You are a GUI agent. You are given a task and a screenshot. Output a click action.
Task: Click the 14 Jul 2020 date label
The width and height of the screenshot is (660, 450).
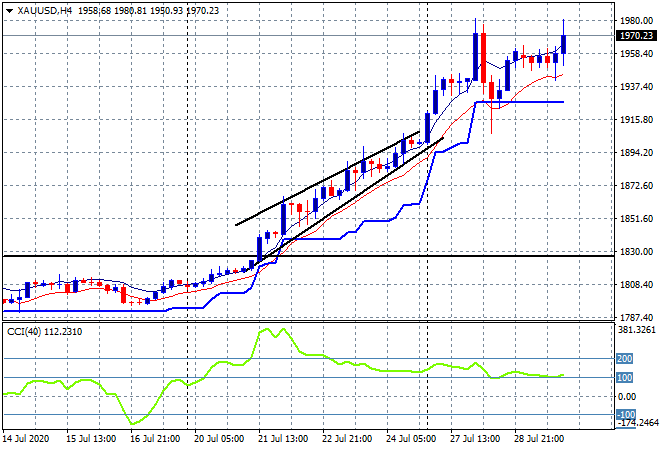point(25,439)
